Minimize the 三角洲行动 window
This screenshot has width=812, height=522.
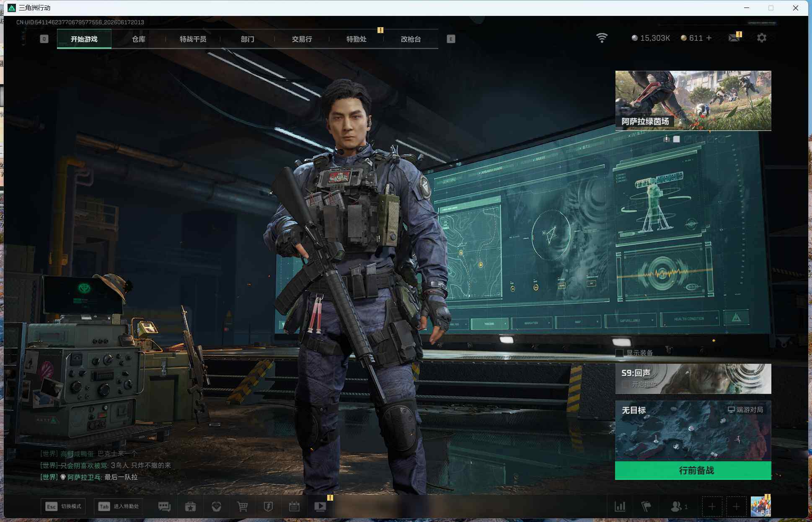click(x=747, y=8)
